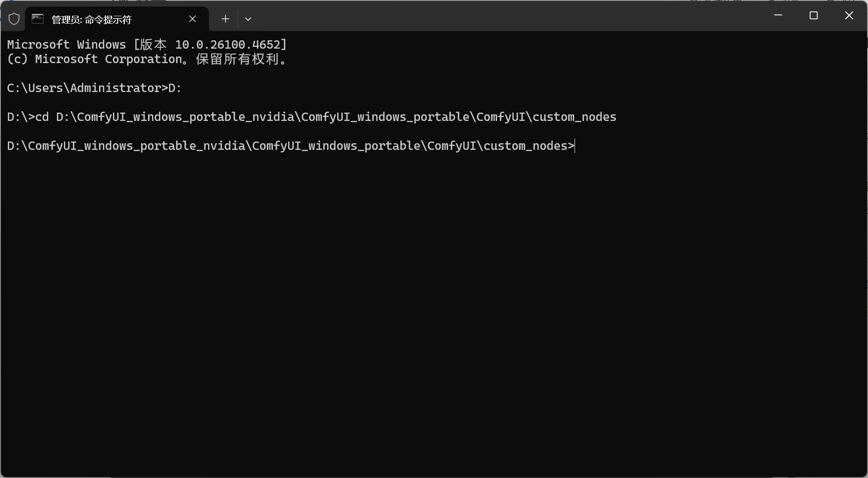Close the terminal window

(x=849, y=15)
